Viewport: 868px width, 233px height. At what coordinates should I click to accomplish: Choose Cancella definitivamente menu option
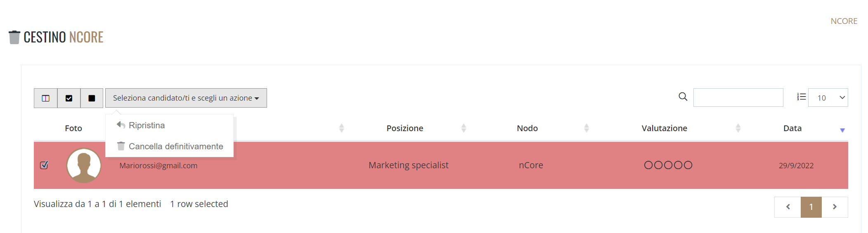170,146
